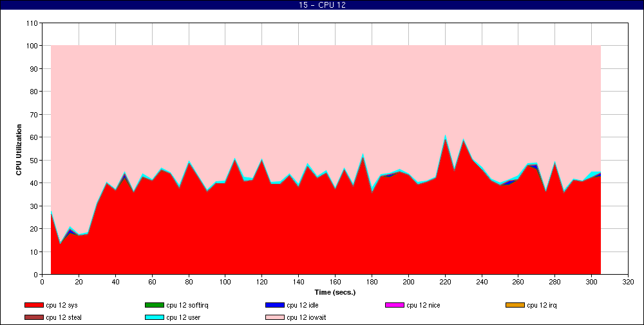The width and height of the screenshot is (644, 325).
Task: Click the blue cpu 12 idle legend swatch
Action: 275,305
